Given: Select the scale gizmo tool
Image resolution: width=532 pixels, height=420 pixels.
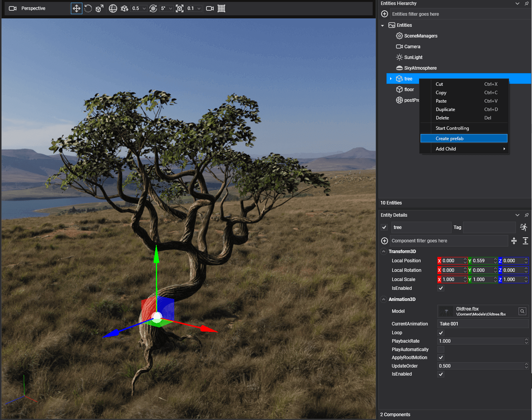Looking at the screenshot, I should pos(100,8).
